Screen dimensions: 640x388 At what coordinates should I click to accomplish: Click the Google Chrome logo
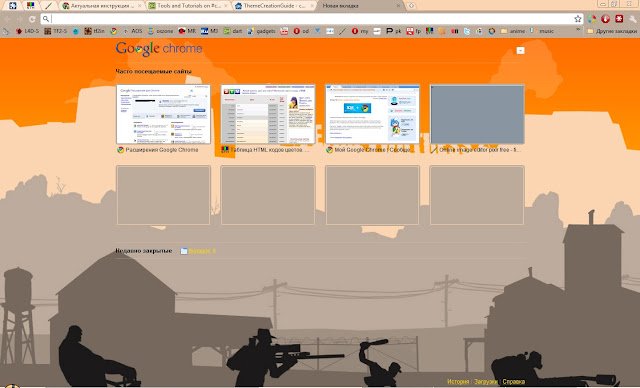coord(159,49)
